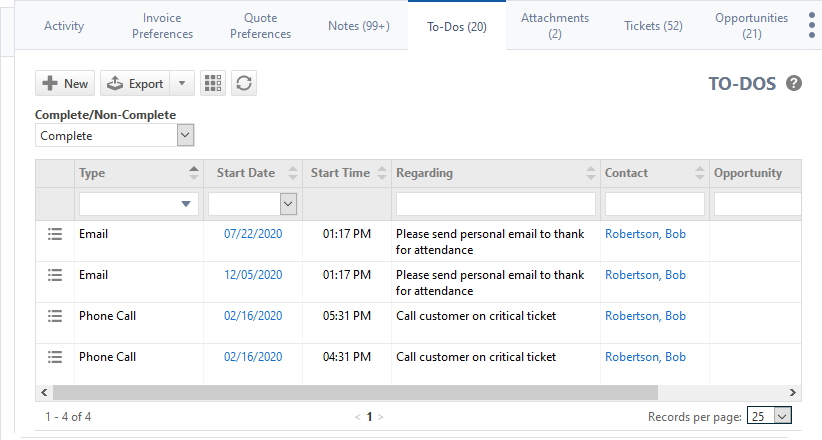Viewport: 822px width, 440px height.
Task: Switch to the Notes (99+) tab
Action: [x=359, y=26]
